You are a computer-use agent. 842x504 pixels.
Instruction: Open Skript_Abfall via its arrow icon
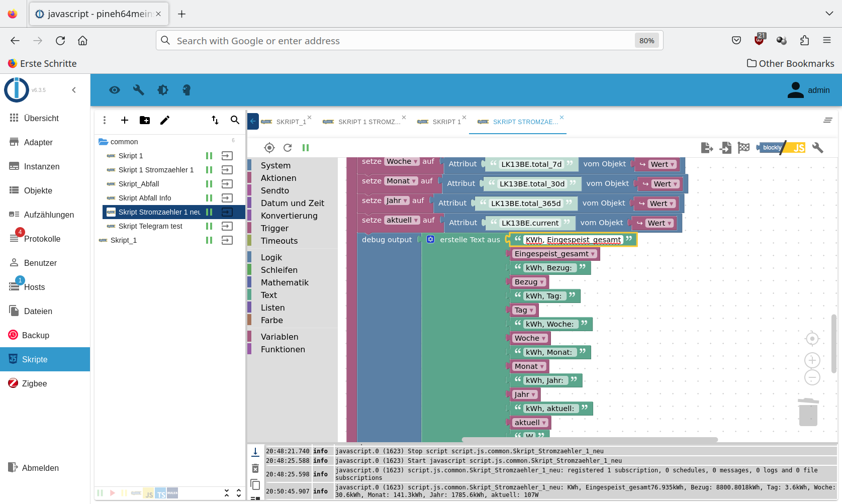pyautogui.click(x=227, y=184)
